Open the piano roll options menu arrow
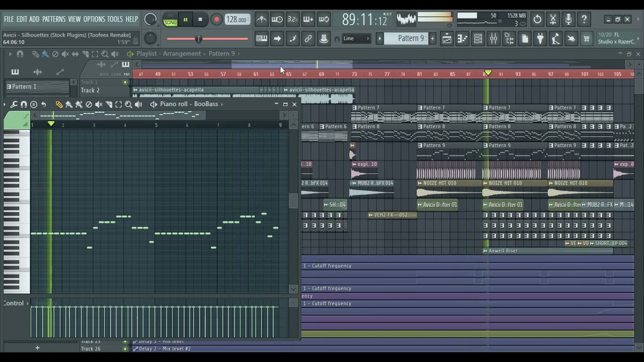Image resolution: width=644 pixels, height=362 pixels. click(x=6, y=104)
